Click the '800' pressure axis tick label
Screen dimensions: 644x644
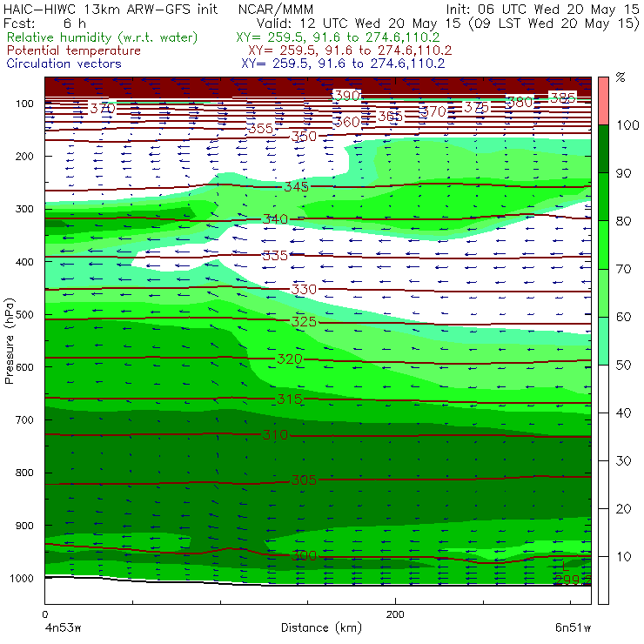[24, 473]
